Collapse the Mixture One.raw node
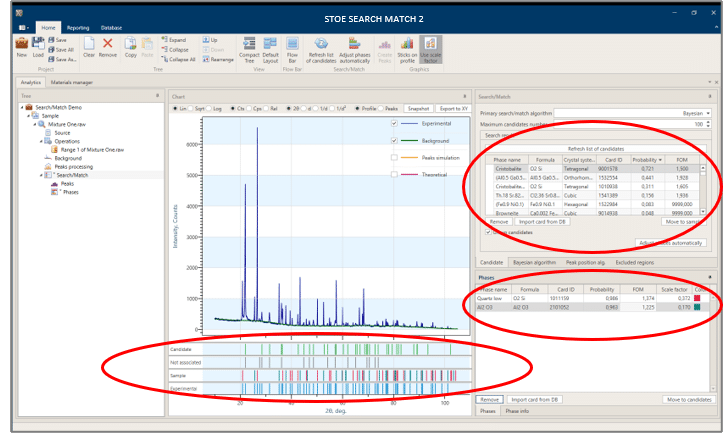The width and height of the screenshot is (723, 438). tap(35, 124)
